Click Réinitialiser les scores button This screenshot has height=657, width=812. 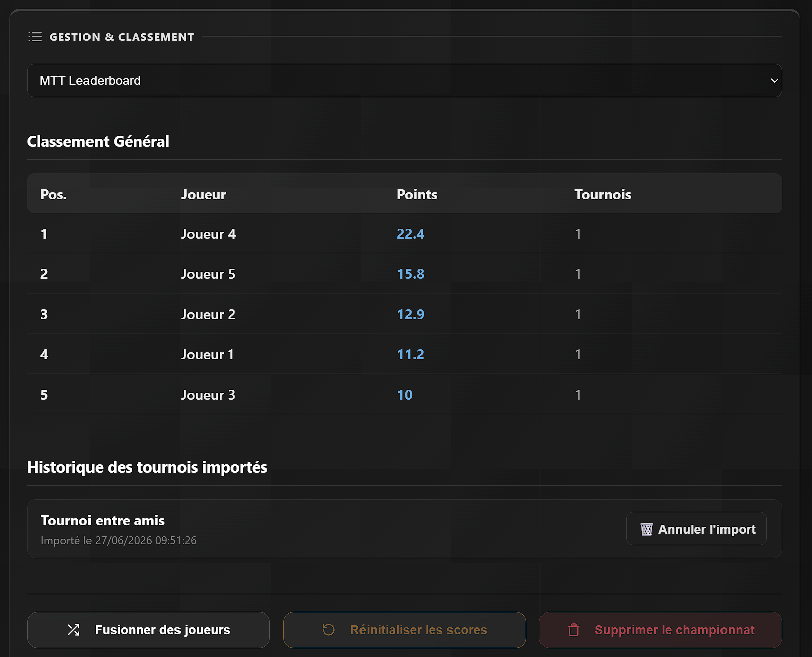(x=404, y=630)
